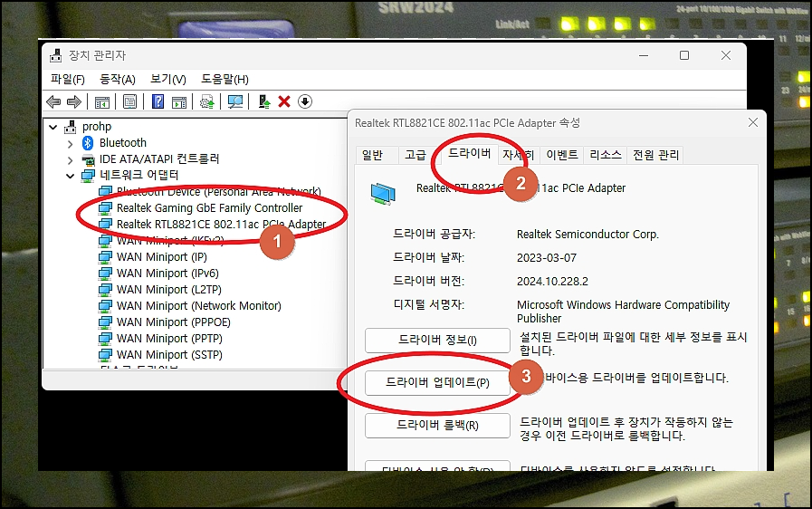
Task: Switch to the 고급 tab
Action: click(x=416, y=155)
